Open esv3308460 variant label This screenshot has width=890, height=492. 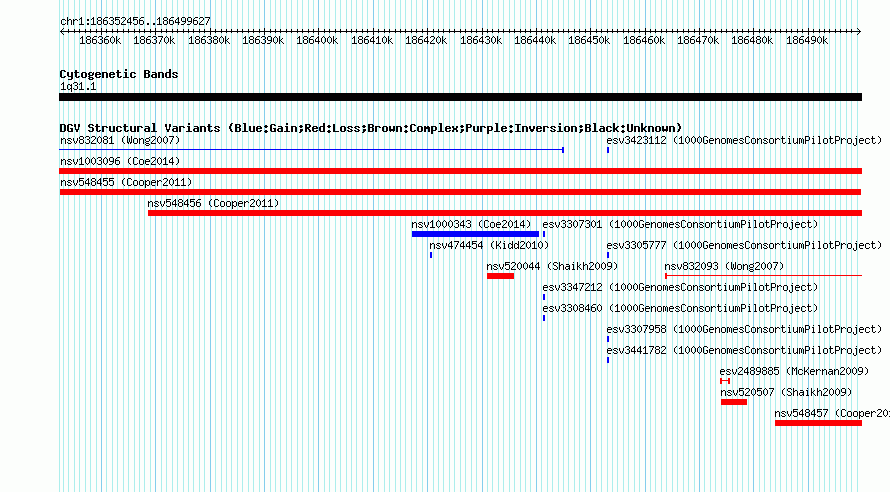coord(680,308)
